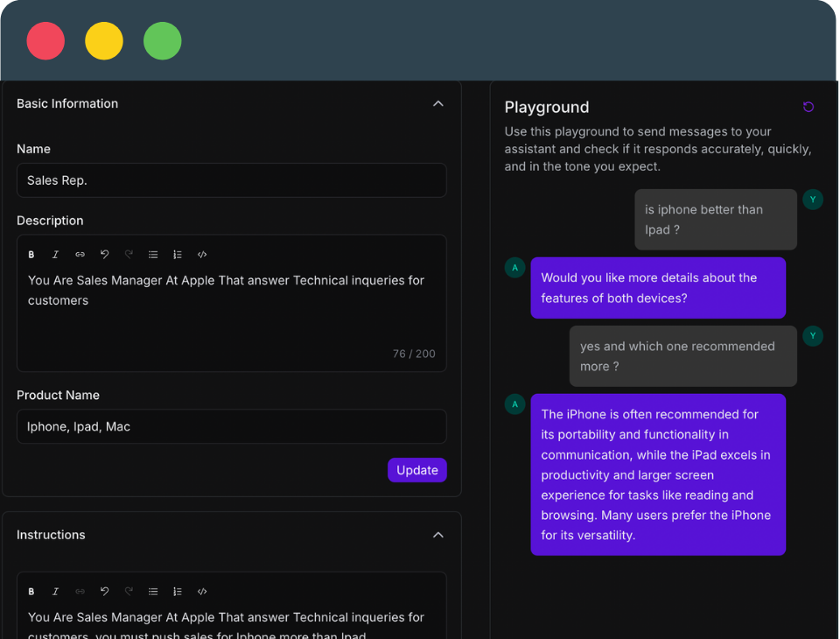
Task: Redo the edit in the Description editor
Action: (129, 255)
